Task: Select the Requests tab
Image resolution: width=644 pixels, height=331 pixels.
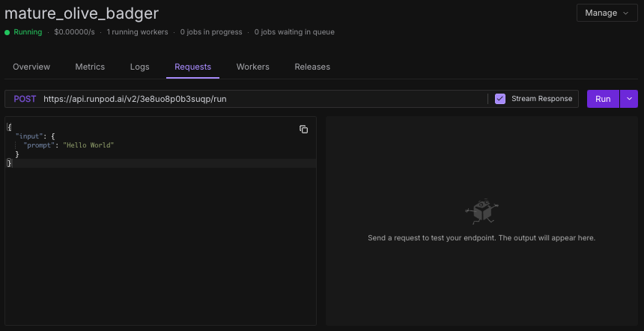Action: 192,67
